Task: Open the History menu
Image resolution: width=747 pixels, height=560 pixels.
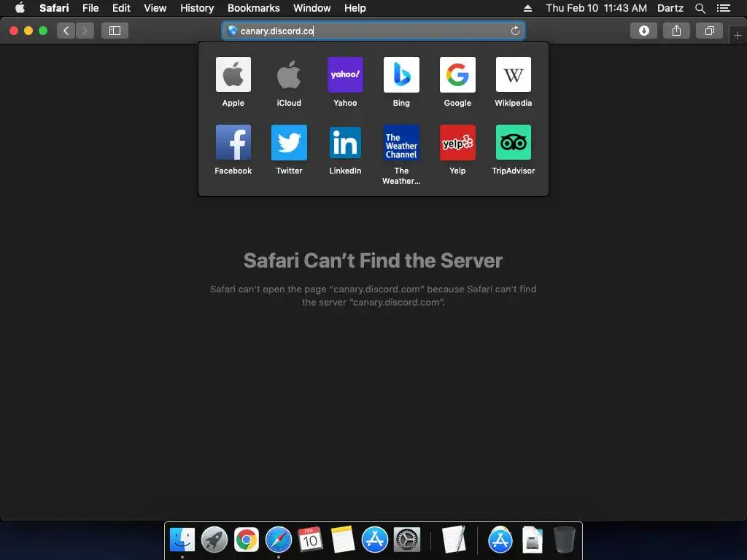Action: point(197,8)
